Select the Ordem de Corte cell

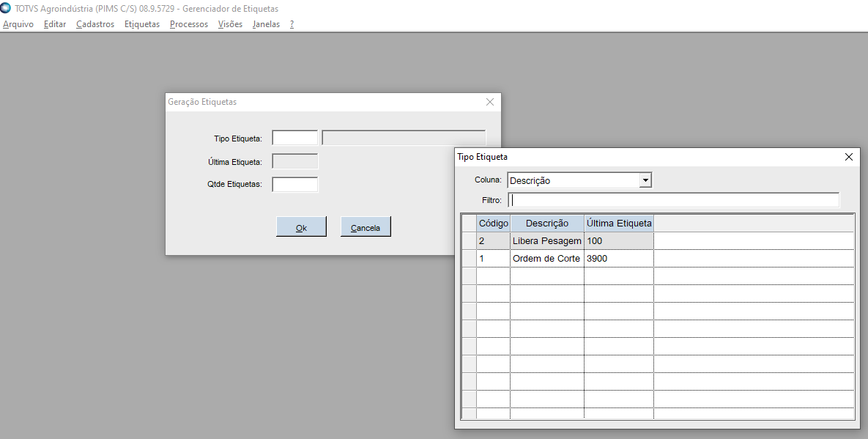coord(547,259)
